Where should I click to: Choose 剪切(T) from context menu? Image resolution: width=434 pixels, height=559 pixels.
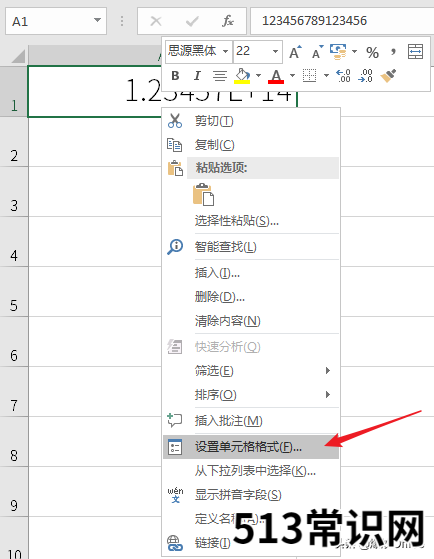[251, 121]
